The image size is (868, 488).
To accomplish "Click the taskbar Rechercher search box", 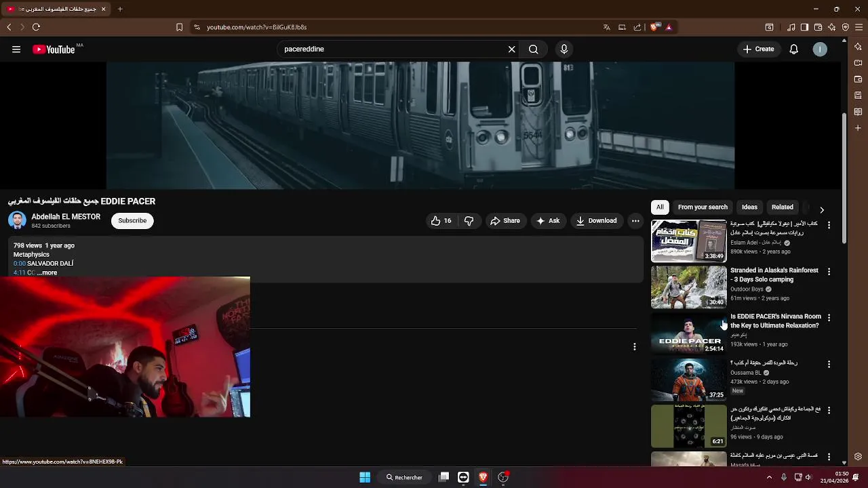I will 405,477.
